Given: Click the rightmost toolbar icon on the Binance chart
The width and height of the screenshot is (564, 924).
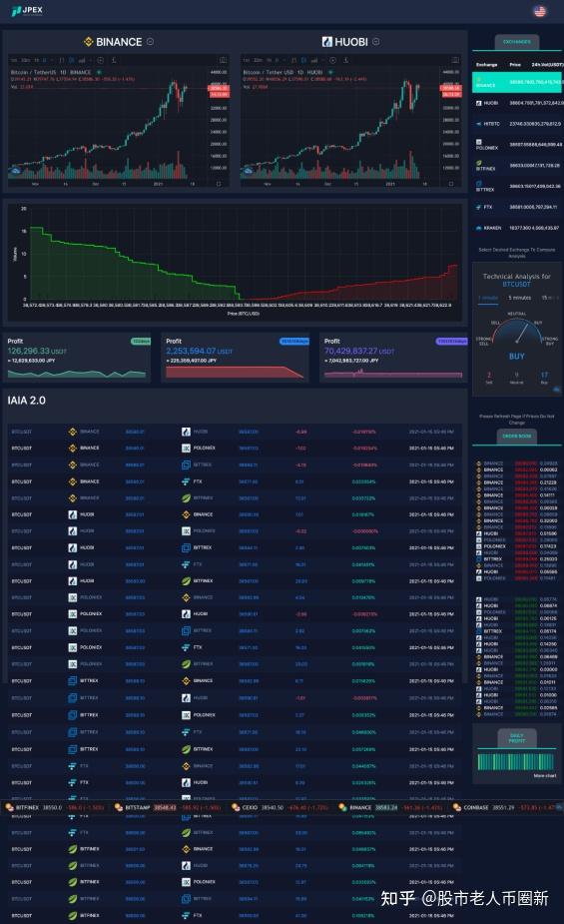Looking at the screenshot, I should click(224, 60).
